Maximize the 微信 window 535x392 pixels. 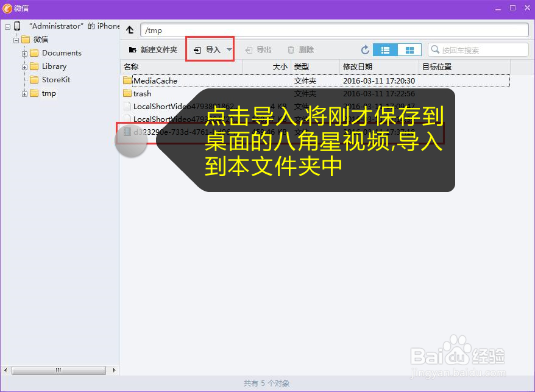point(513,8)
